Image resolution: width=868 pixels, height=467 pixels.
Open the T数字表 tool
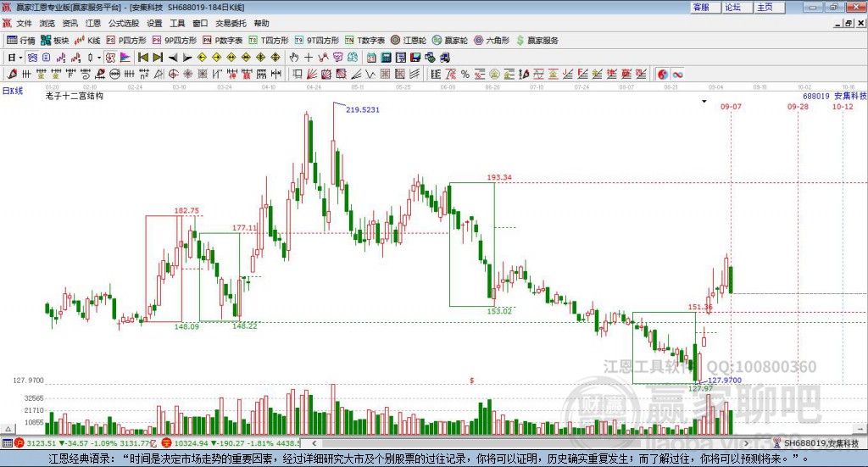click(364, 41)
